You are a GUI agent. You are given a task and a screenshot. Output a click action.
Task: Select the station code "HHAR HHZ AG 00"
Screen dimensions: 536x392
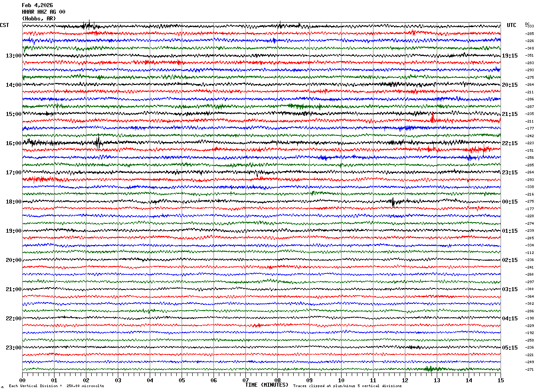point(43,12)
